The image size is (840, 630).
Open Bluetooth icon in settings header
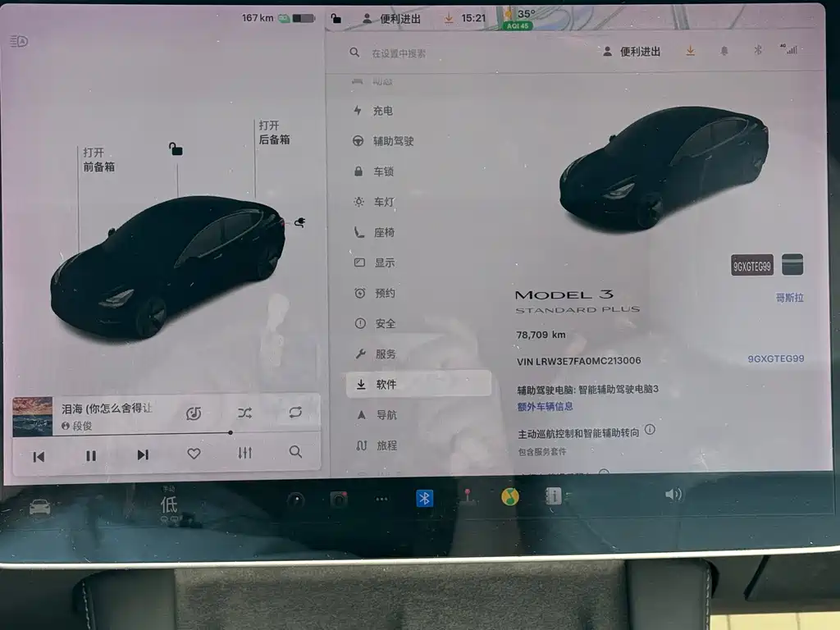click(x=757, y=50)
